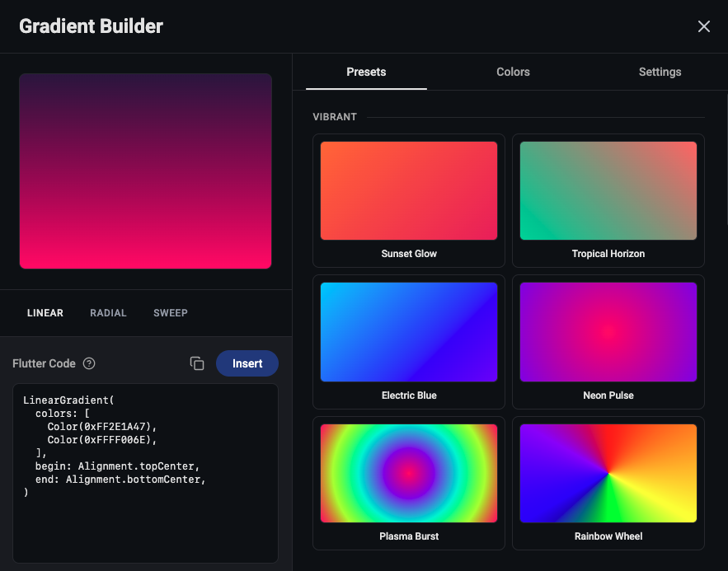Screen dimensions: 728x571
Task: Choose the Neon Pulse preset
Action: [x=608, y=331]
